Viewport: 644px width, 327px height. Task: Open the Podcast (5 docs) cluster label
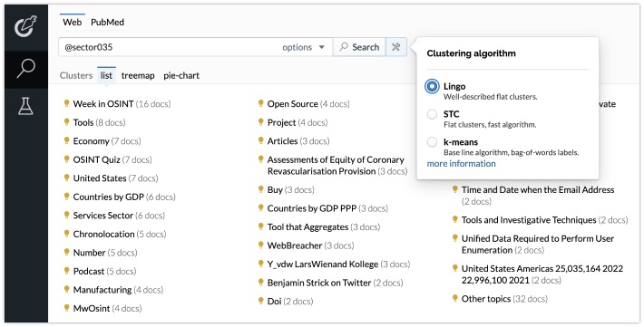(104, 271)
